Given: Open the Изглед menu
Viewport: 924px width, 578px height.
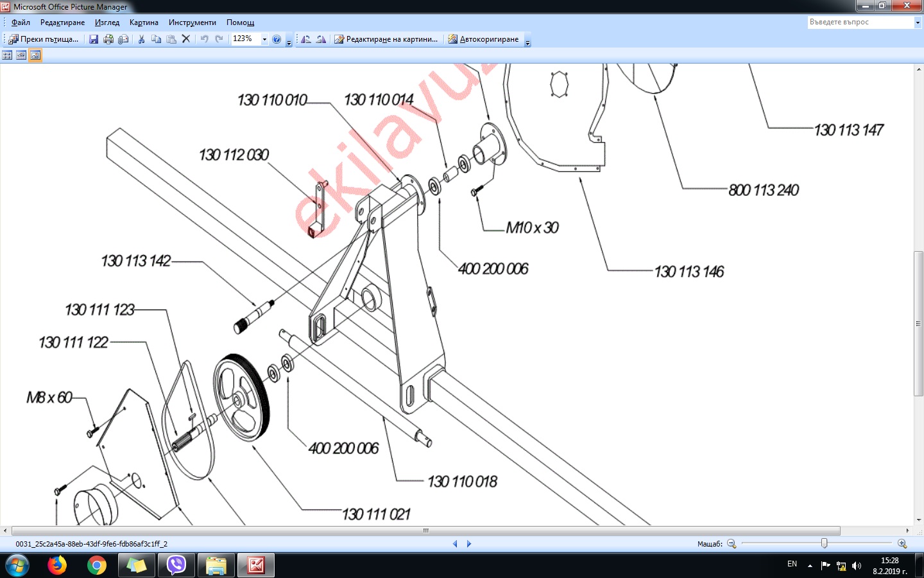Looking at the screenshot, I should click(x=107, y=22).
